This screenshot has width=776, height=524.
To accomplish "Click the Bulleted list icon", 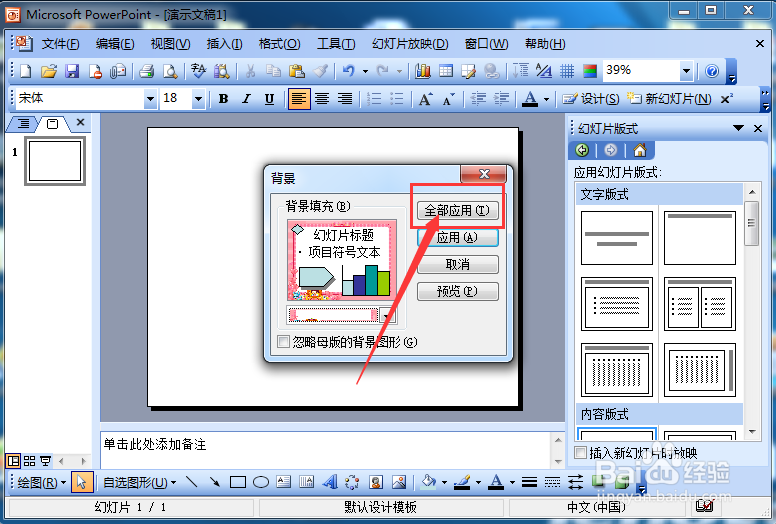I will click(x=397, y=99).
